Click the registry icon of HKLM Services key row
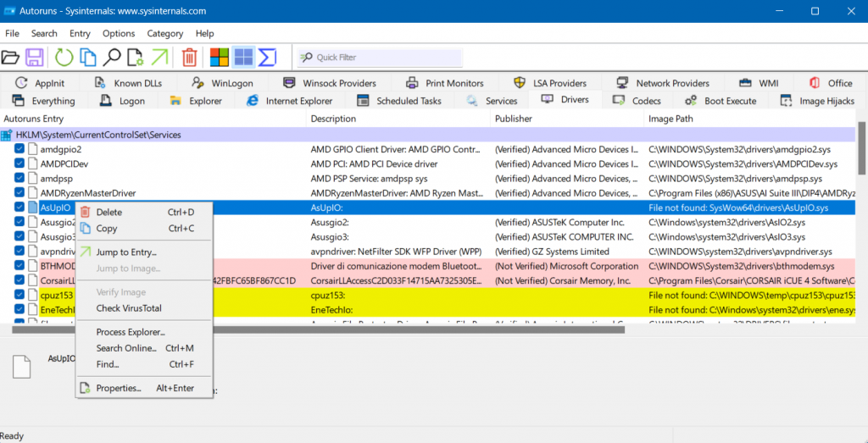 click(7, 135)
